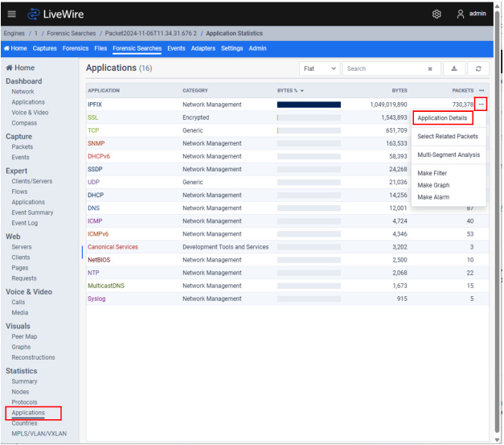Open Compass in the sidebar
Screen dimensions: 504x445
pos(24,123)
